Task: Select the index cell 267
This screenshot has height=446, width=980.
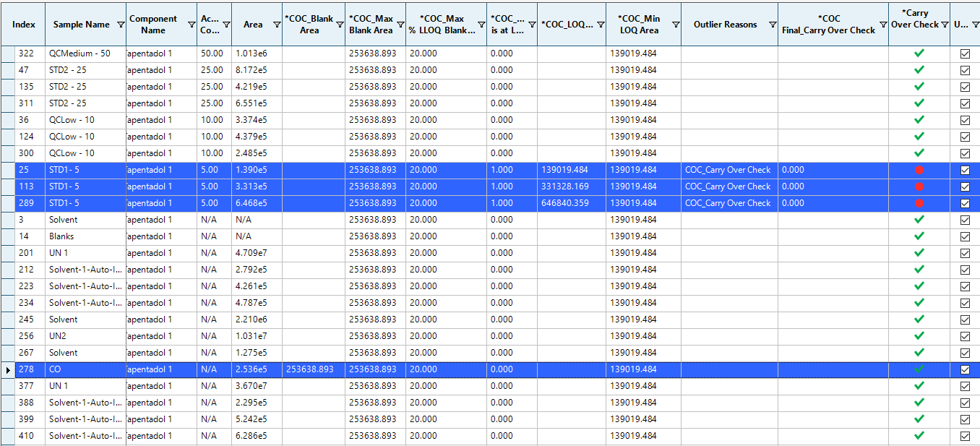Action: click(x=30, y=353)
